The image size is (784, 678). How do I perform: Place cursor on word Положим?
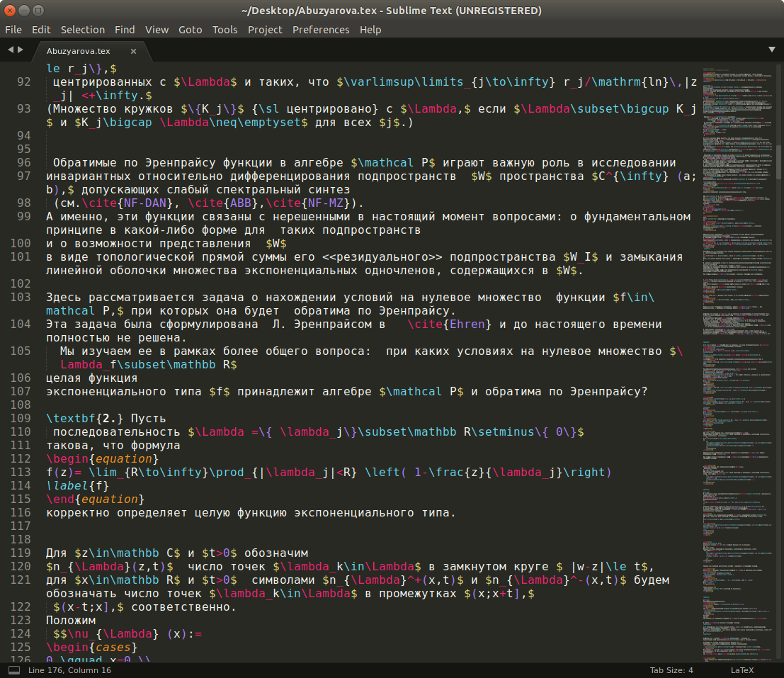point(71,620)
